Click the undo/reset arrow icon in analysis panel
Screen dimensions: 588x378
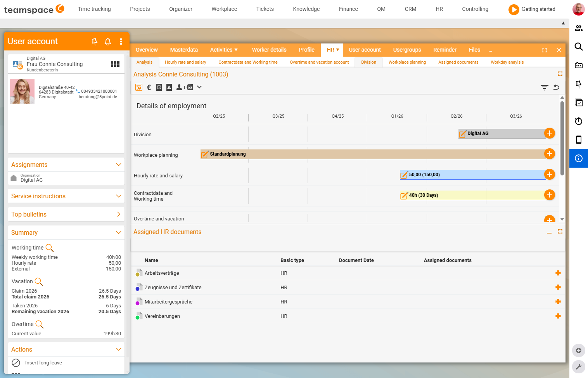pos(556,87)
